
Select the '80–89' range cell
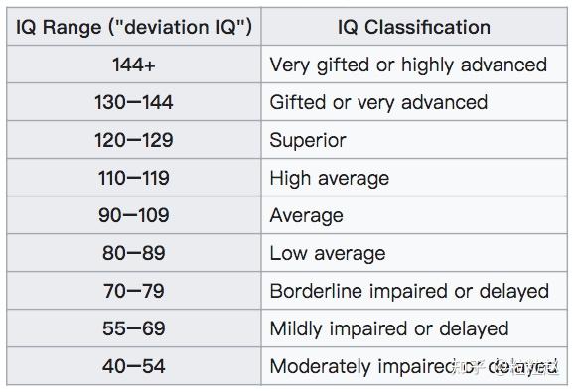point(134,253)
